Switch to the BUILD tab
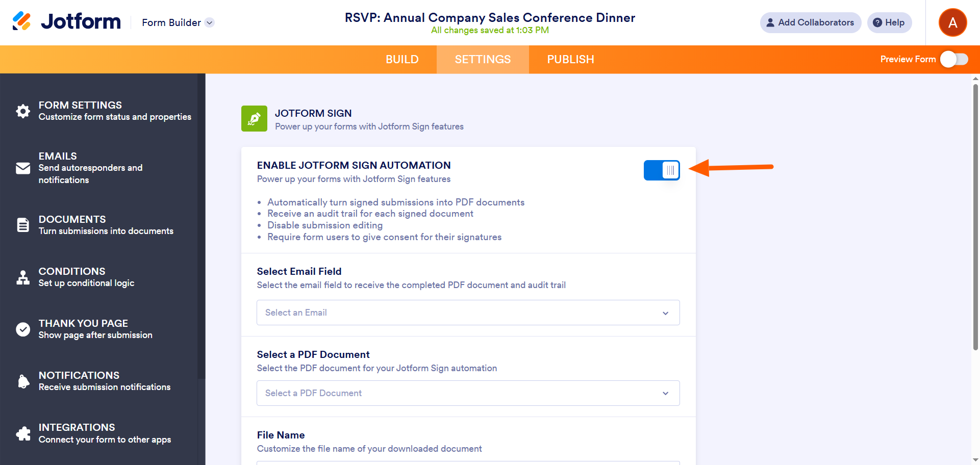980x465 pixels. 402,60
